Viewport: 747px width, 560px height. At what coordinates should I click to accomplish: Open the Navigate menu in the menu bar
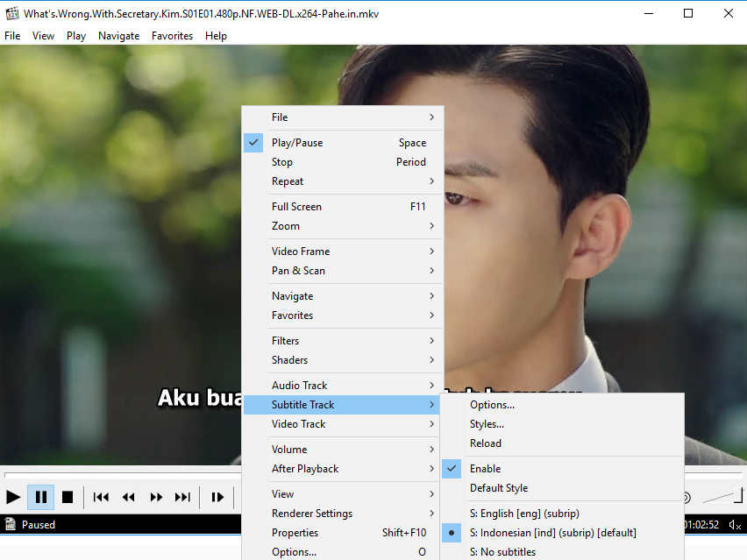pos(118,36)
